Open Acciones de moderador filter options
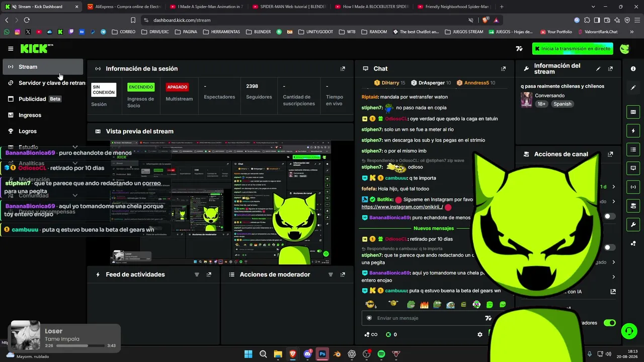The image size is (644, 362). (x=331, y=275)
